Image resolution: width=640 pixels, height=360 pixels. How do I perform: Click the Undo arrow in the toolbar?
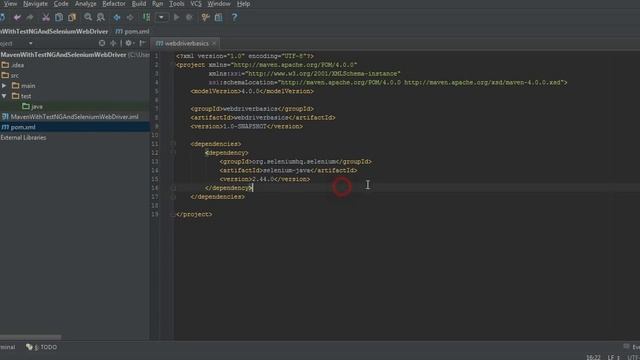pyautogui.click(x=17, y=18)
